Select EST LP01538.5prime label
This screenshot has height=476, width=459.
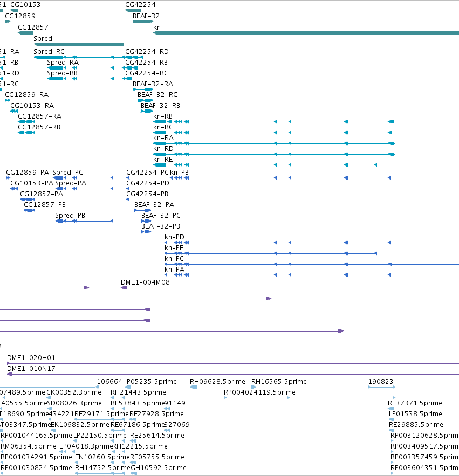point(415,414)
